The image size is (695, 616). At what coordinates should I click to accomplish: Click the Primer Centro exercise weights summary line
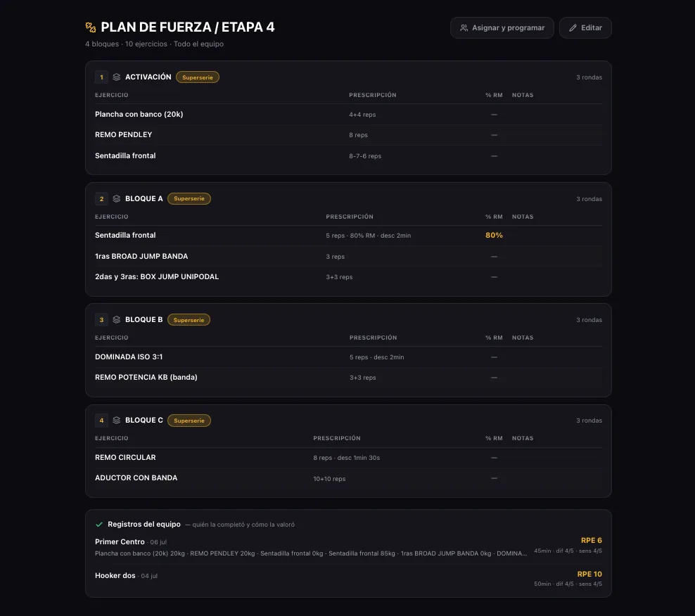(311, 553)
